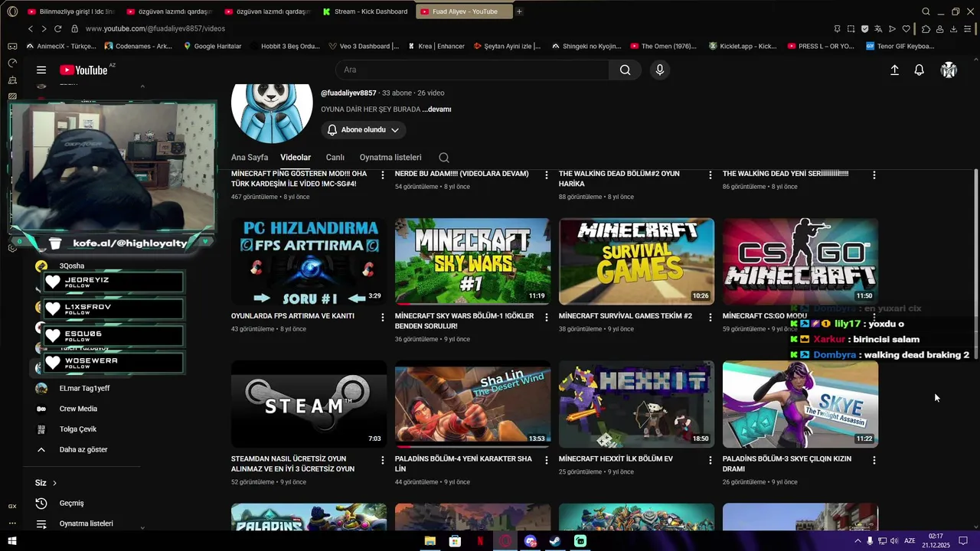This screenshot has width=980, height=551.
Task: Open the Windows Start menu
Action: click(x=12, y=541)
